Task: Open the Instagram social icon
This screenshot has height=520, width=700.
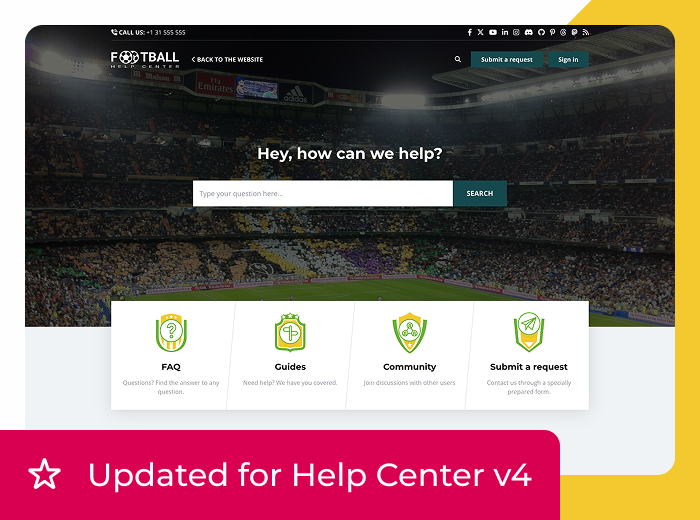Action: 516,32
